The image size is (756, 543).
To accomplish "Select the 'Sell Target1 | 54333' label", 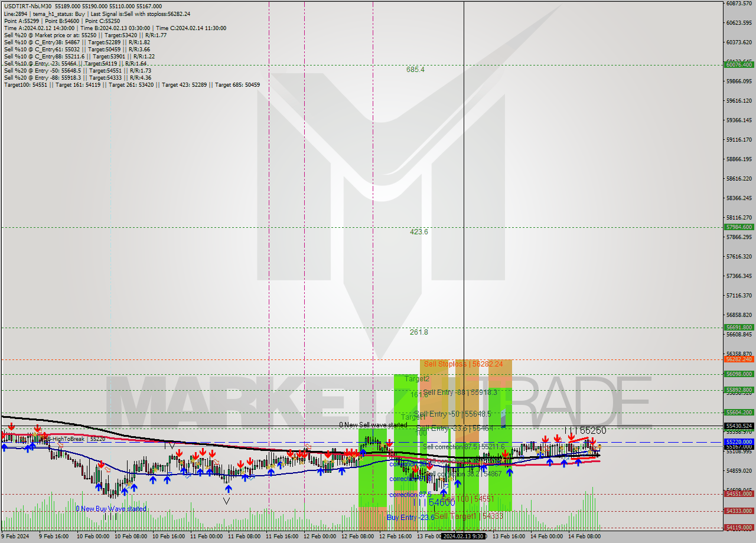I will point(469,516).
